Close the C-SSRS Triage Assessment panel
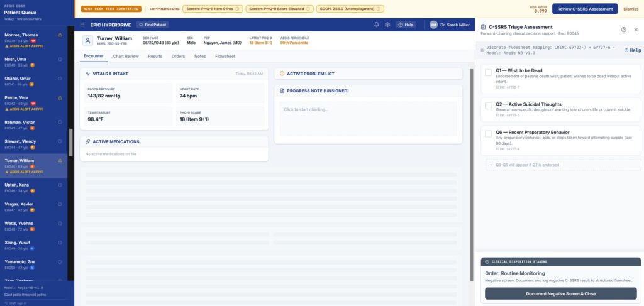This screenshot has height=306, width=644. point(636,30)
